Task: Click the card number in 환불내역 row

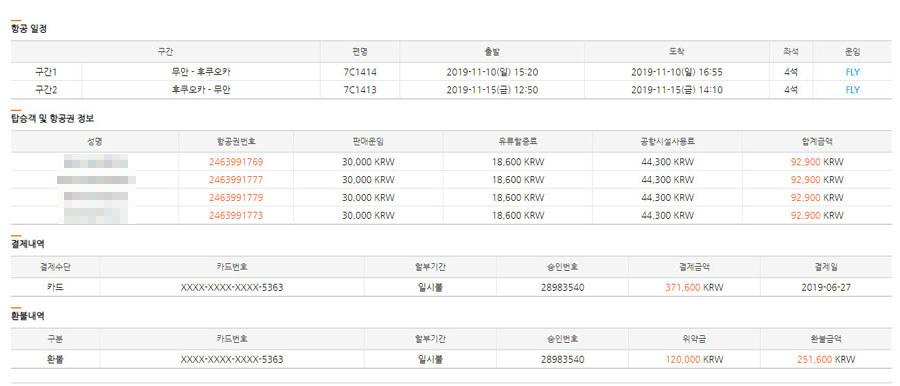Action: point(232,360)
